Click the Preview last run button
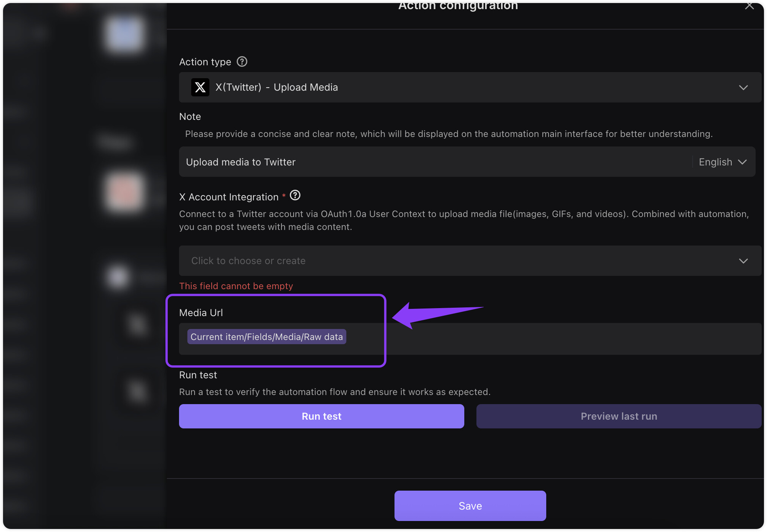Viewport: 767px width, 532px height. (619, 416)
